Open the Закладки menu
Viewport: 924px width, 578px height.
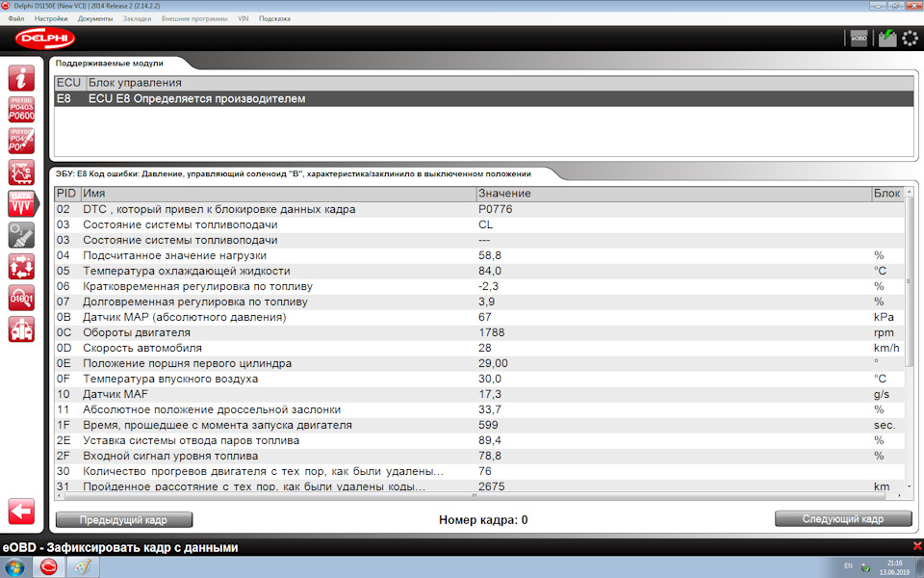pyautogui.click(x=137, y=19)
